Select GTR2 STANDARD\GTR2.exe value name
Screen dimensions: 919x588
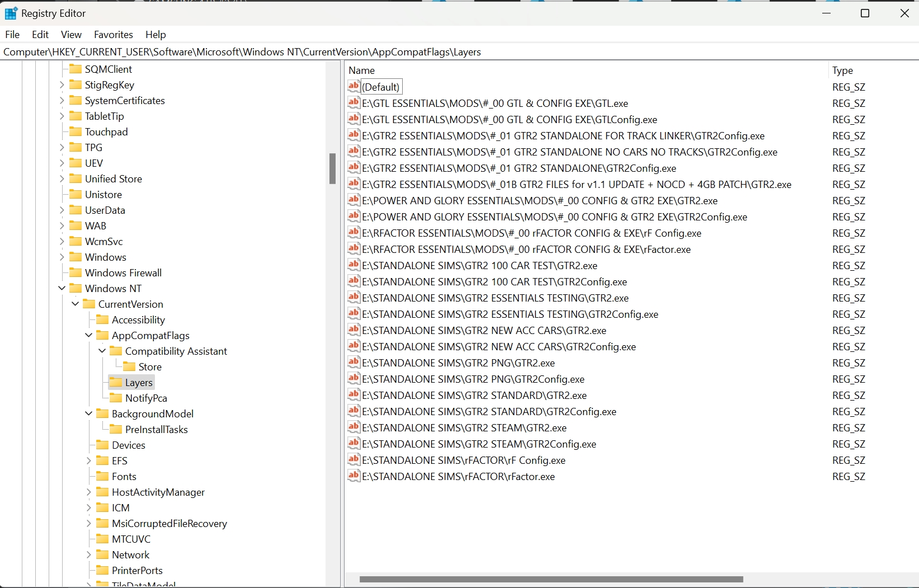474,395
